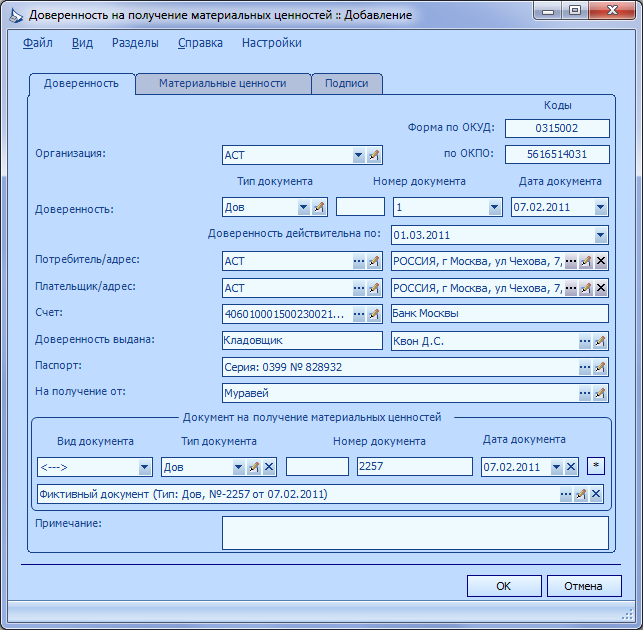The image size is (643, 630).
Task: Open the ellipsis lookup in На получение от field
Action: [585, 393]
